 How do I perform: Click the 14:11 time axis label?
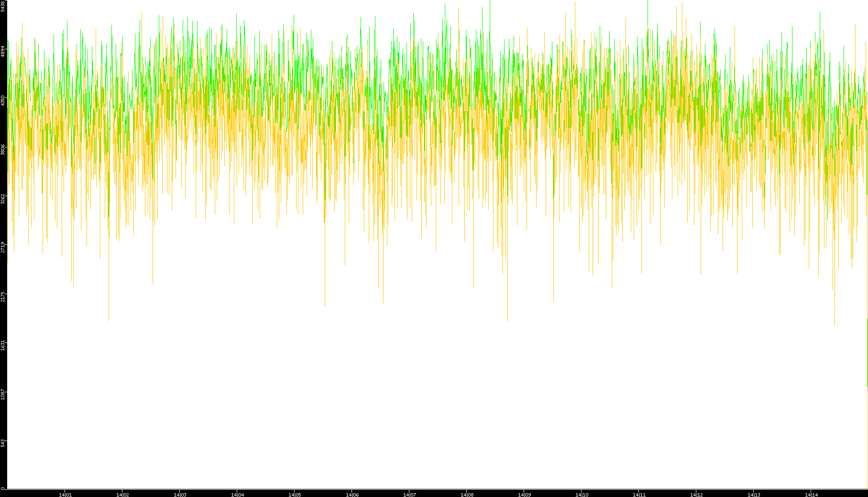(x=639, y=495)
